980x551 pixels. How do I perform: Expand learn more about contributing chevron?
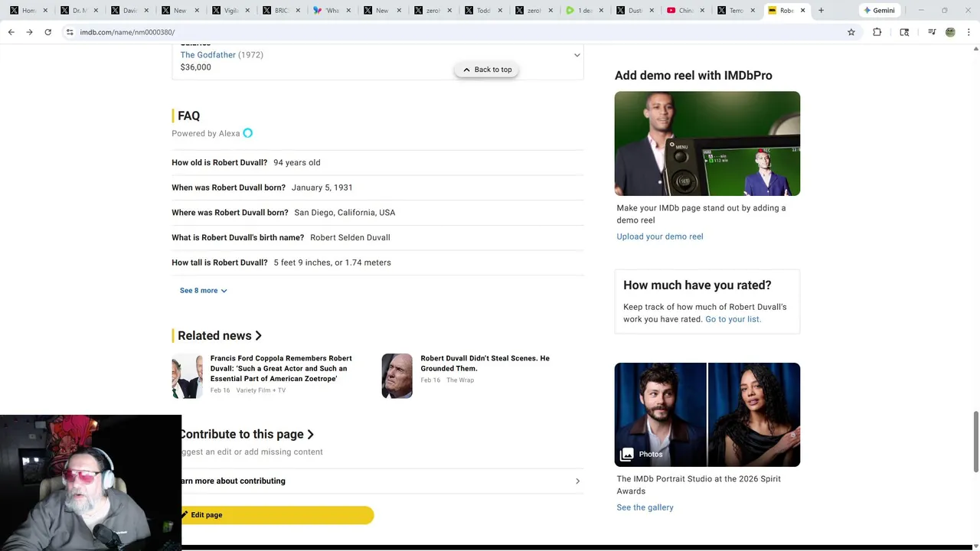point(577,481)
